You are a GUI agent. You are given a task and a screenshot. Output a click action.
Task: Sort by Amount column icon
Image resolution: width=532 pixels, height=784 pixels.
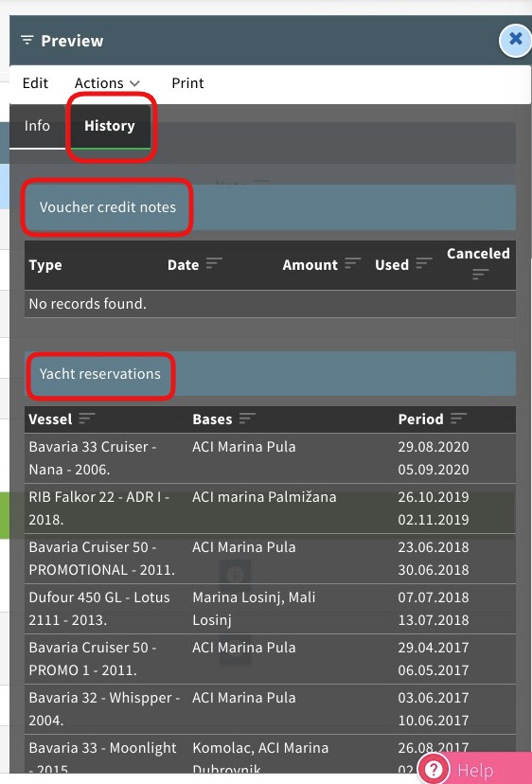click(352, 263)
